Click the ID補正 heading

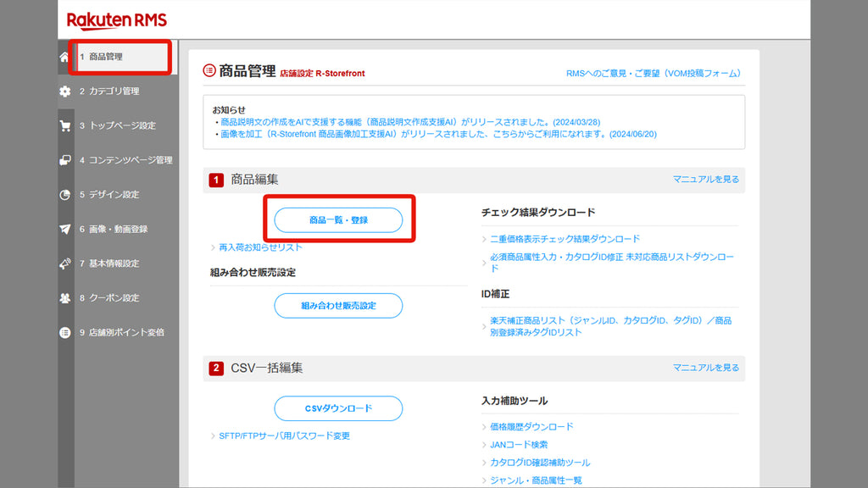pos(495,294)
